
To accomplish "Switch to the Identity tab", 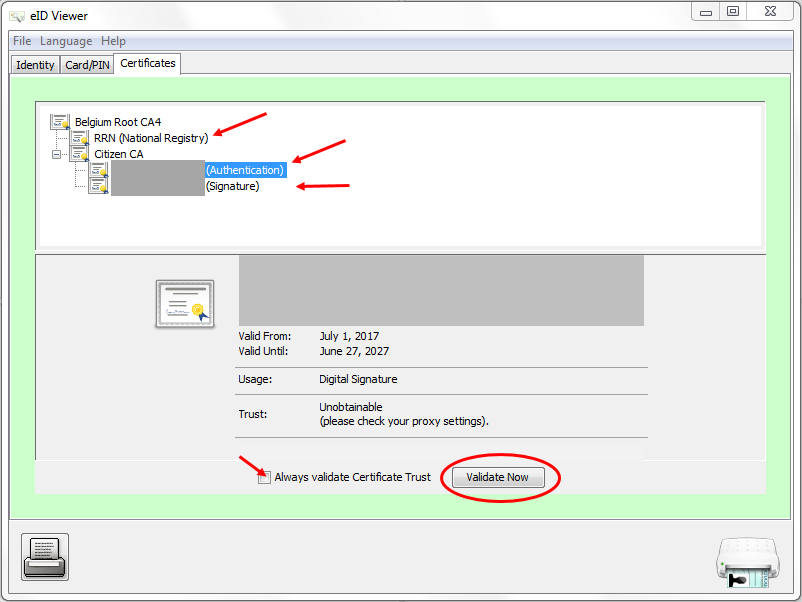I will [x=35, y=65].
